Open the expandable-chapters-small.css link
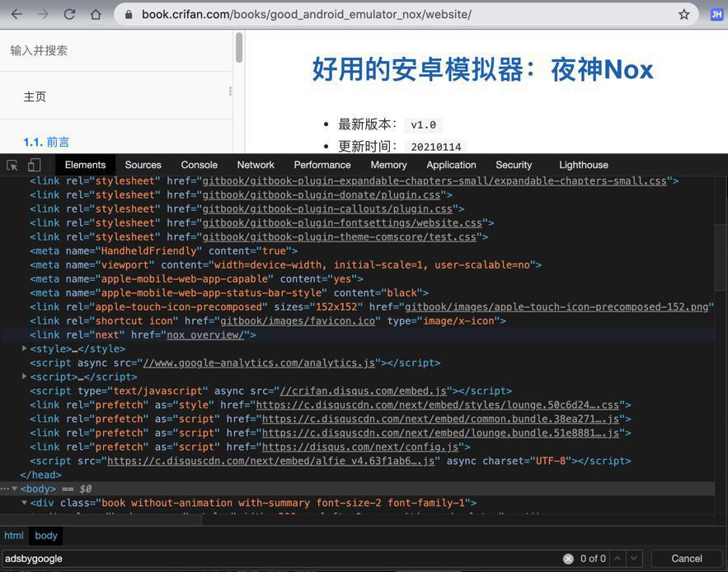The width and height of the screenshot is (728, 572). click(x=434, y=181)
